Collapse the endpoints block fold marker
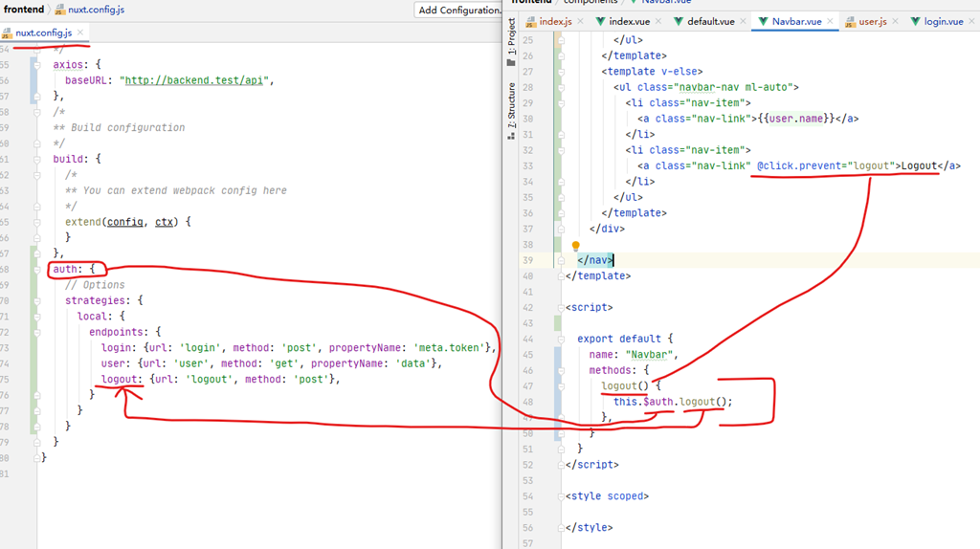 coord(37,332)
